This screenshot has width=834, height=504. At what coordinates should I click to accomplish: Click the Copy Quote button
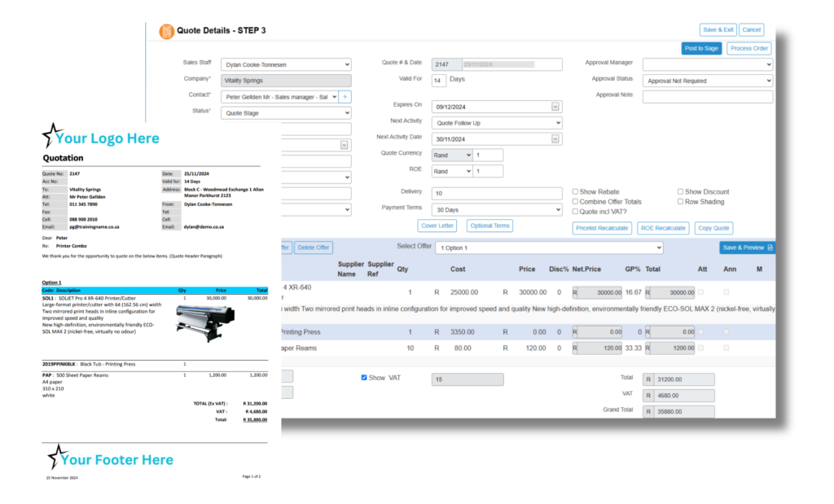tap(713, 228)
